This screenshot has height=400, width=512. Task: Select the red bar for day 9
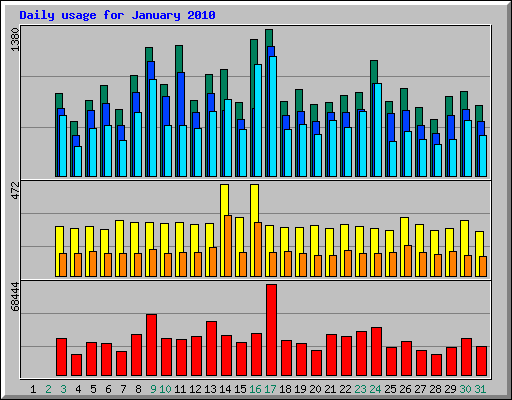tap(151, 345)
